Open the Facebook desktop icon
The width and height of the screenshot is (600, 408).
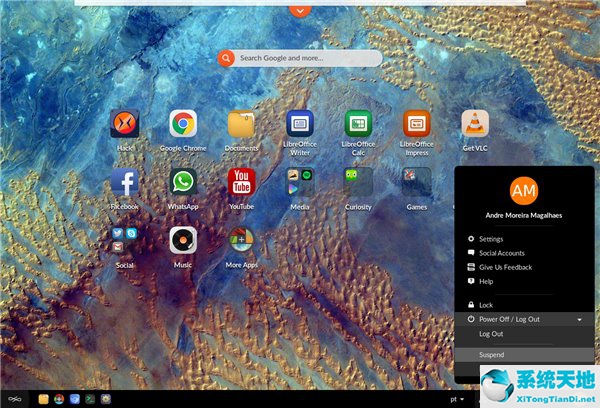click(x=124, y=182)
